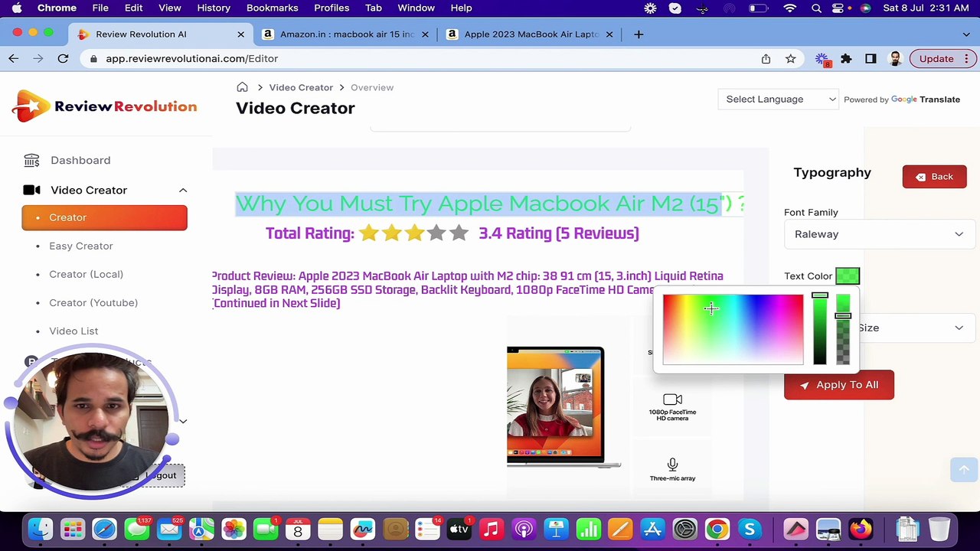Open a new tab with the plus button
The height and width of the screenshot is (551, 980).
point(639,34)
